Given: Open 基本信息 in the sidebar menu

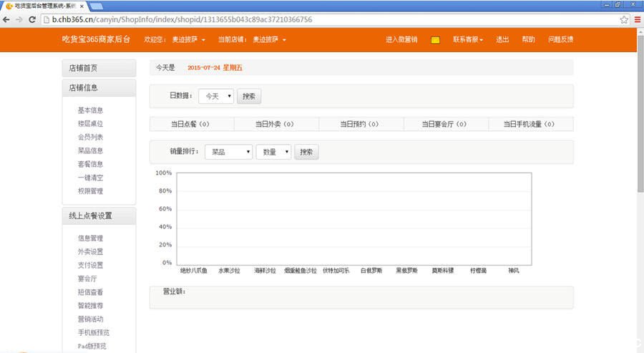Looking at the screenshot, I should [x=90, y=110].
